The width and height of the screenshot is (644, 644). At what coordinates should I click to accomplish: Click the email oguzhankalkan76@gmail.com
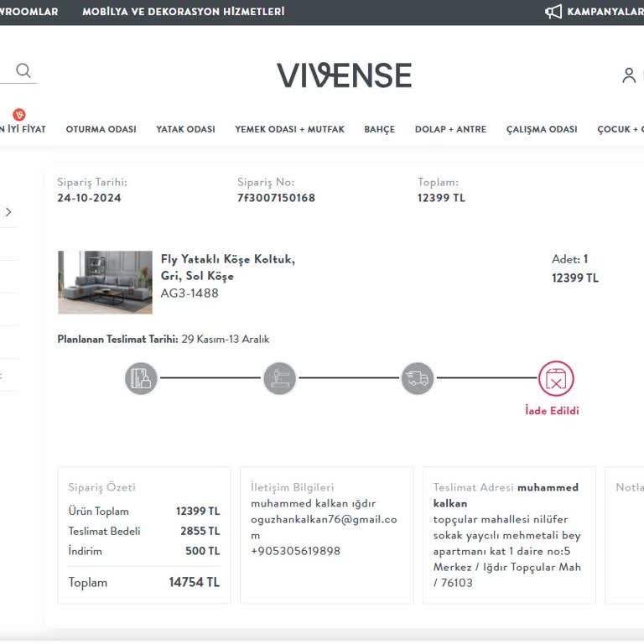[324, 527]
